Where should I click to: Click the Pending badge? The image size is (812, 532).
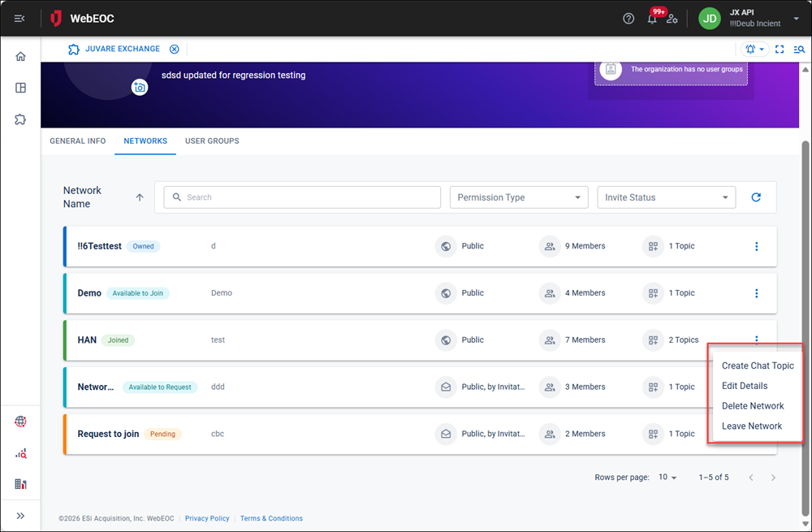[x=162, y=434]
